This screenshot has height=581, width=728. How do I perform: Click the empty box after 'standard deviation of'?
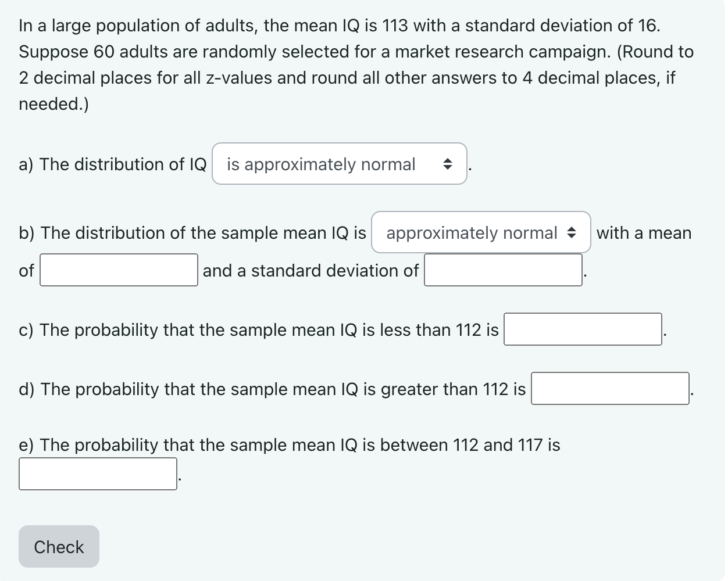coord(503,270)
